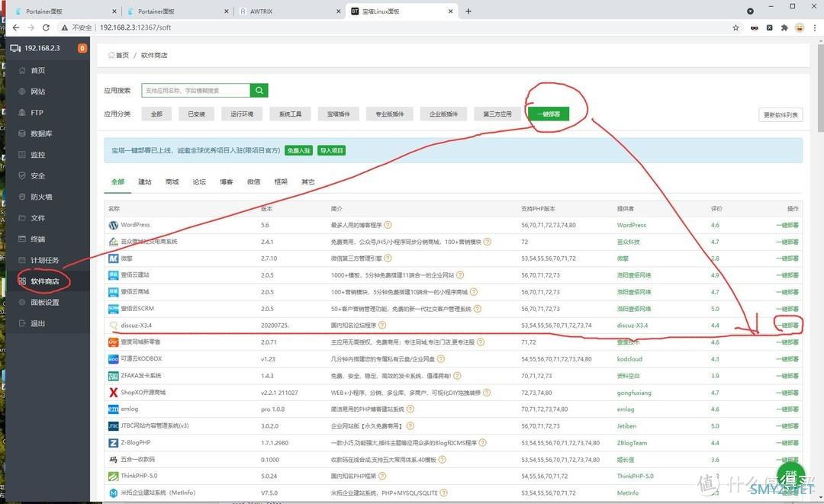Click green 导入项目 button in banner
The height and width of the screenshot is (504, 824).
click(x=331, y=151)
